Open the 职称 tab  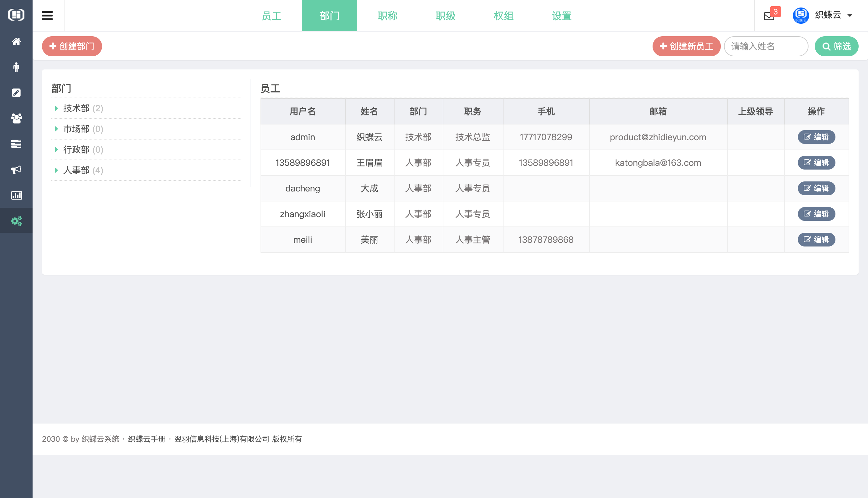[387, 16]
